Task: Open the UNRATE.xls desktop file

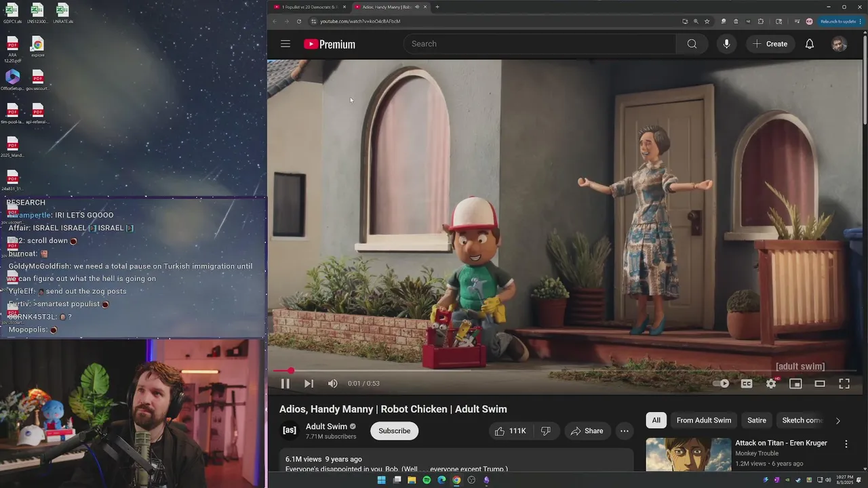Action: pyautogui.click(x=62, y=14)
